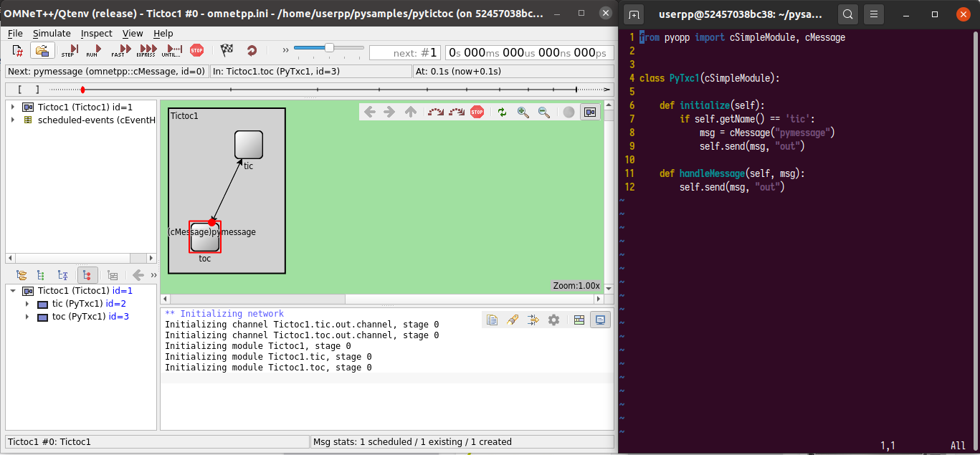Click the log Find icon
The width and height of the screenshot is (980, 455).
[512, 320]
